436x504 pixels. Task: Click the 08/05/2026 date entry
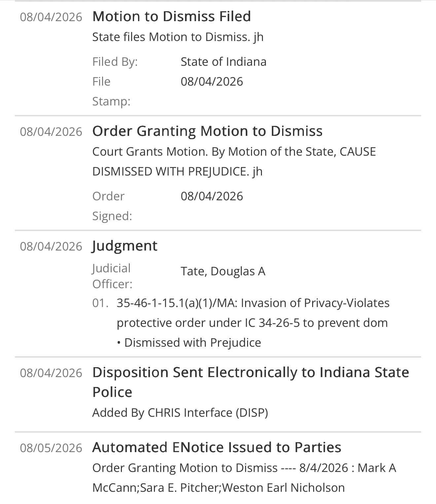point(51,448)
